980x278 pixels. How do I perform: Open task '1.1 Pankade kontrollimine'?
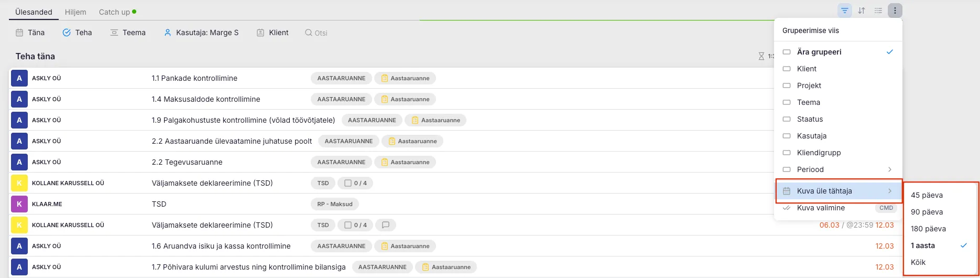tap(194, 78)
